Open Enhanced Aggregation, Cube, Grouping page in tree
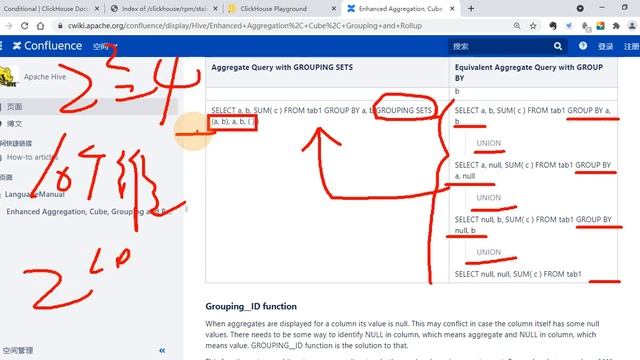Screen dimensions: 640x360 (x=89, y=211)
